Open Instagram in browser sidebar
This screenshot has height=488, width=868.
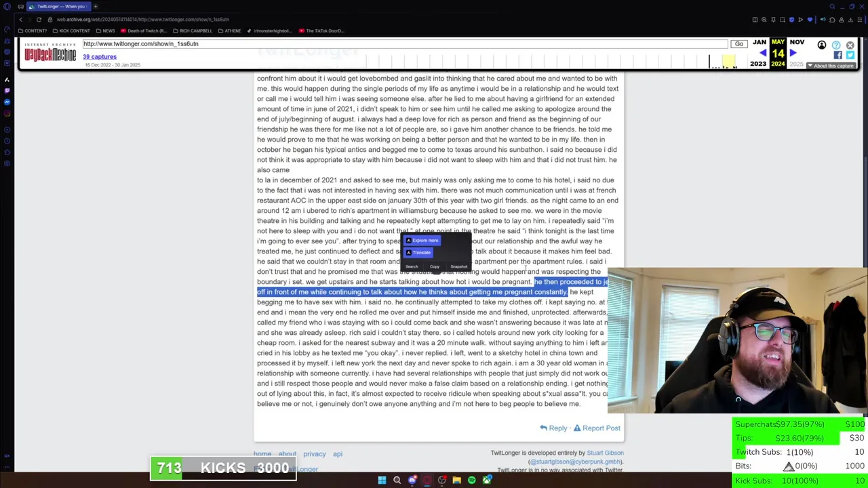tap(7, 113)
